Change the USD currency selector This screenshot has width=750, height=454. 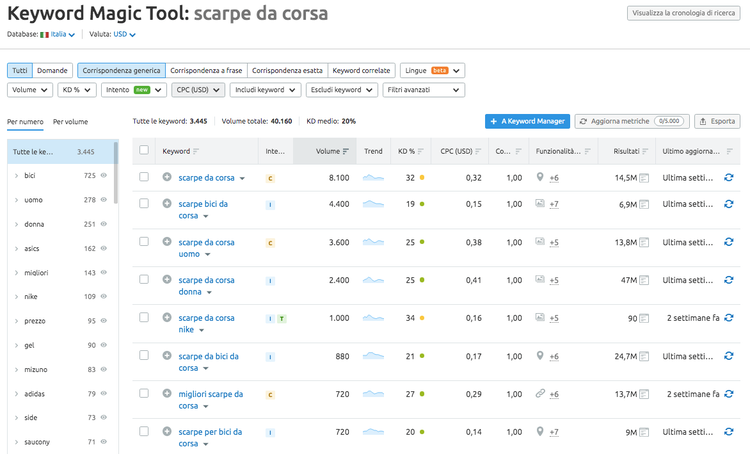tap(124, 34)
